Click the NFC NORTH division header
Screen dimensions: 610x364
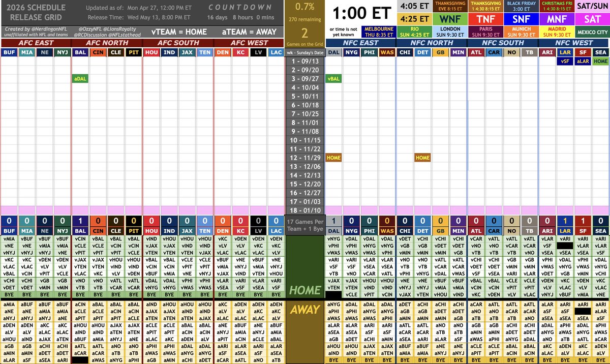pos(431,43)
